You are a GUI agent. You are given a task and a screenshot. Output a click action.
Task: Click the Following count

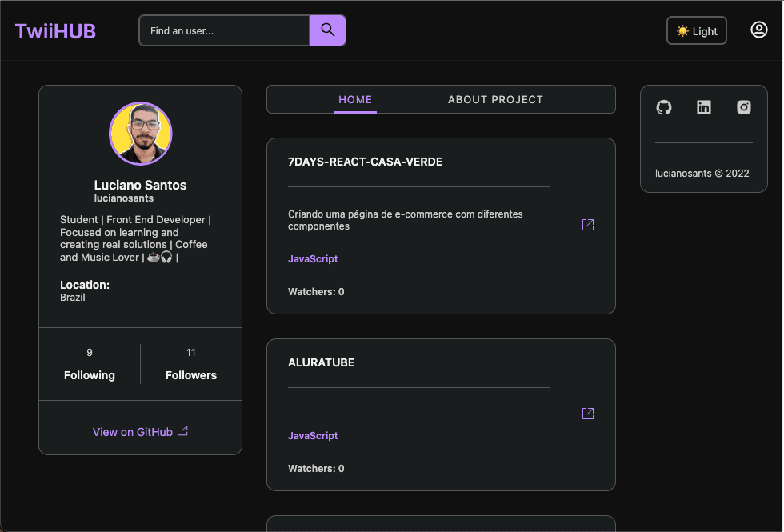tap(89, 364)
